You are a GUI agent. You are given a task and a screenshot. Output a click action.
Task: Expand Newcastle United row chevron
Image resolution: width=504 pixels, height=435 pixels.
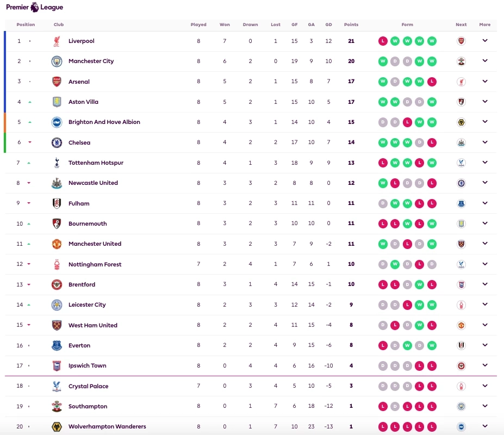pos(485,183)
